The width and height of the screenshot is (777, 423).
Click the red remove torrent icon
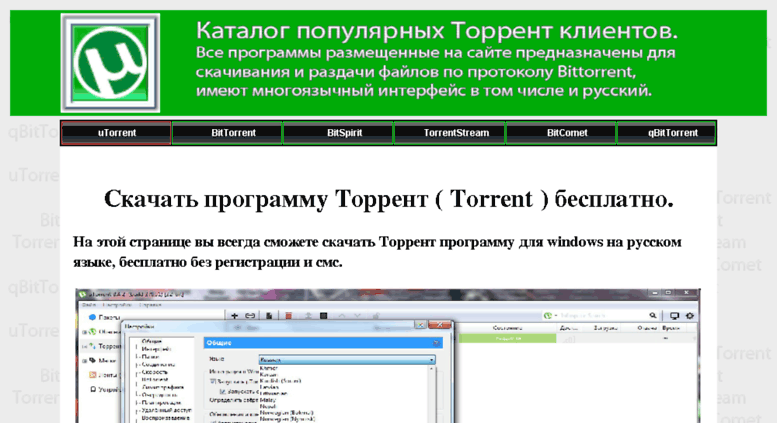point(288,316)
